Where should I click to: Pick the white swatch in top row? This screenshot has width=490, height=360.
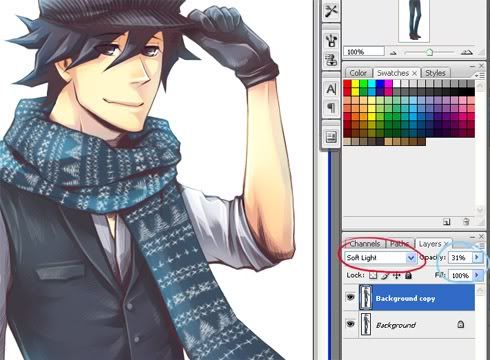click(x=396, y=84)
